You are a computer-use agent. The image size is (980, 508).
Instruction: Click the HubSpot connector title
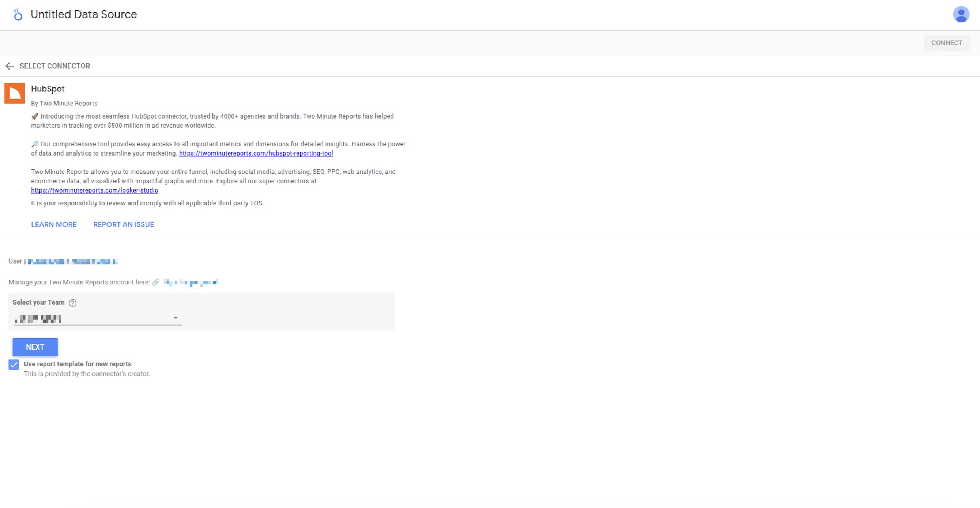[48, 89]
